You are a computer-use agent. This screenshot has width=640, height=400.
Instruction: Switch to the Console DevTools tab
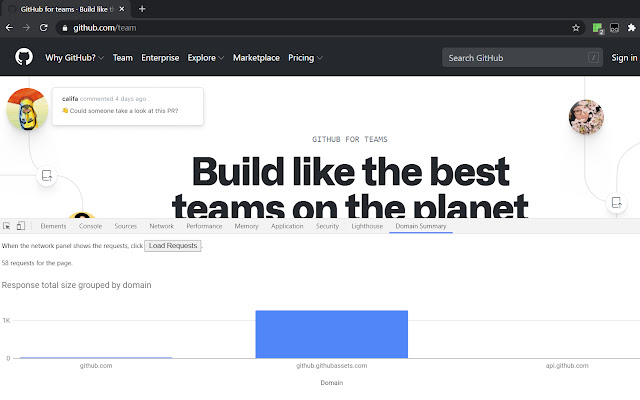[90, 226]
